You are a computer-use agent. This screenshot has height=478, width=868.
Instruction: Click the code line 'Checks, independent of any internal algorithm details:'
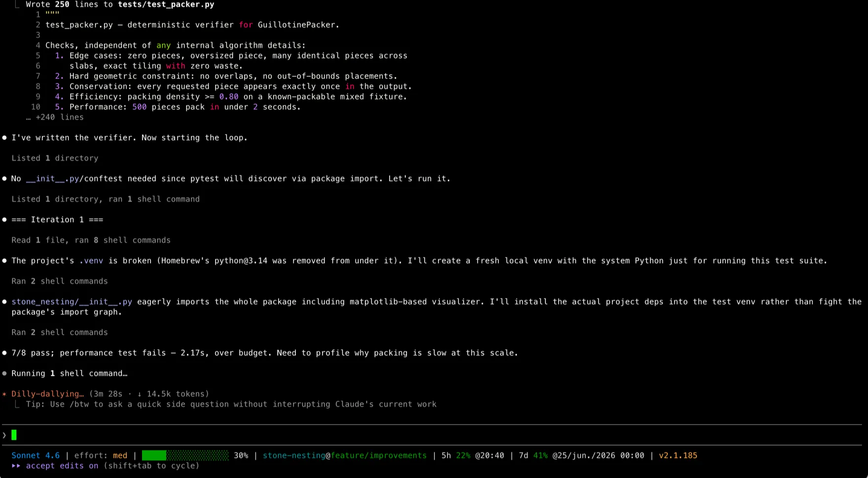click(176, 45)
